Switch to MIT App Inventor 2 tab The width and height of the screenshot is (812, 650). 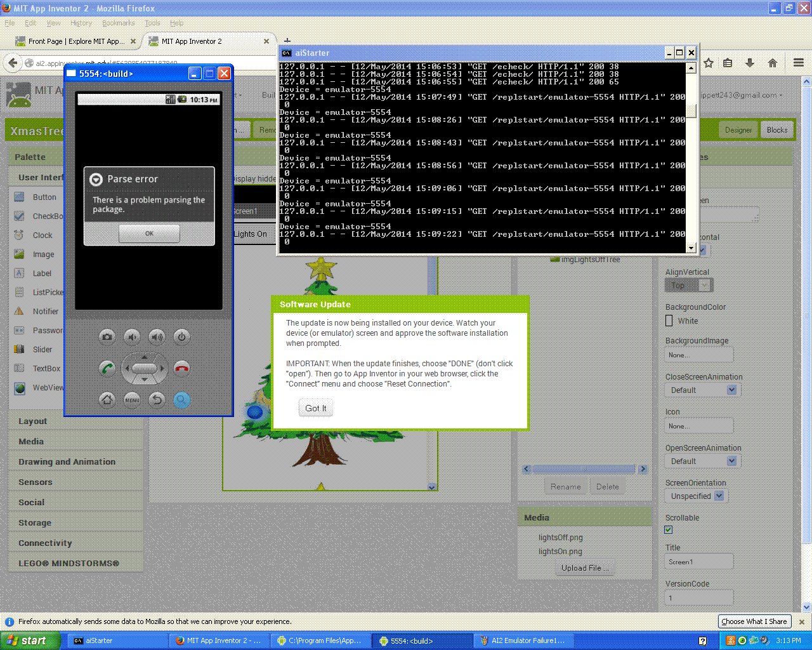pos(209,41)
